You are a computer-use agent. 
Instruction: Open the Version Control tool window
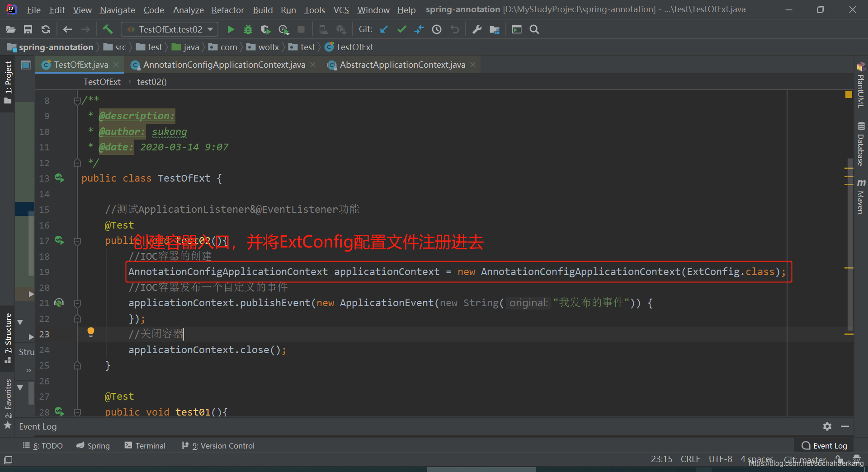(x=218, y=446)
